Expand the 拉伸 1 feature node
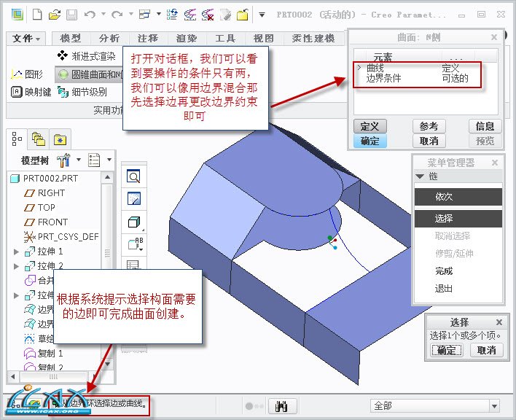This screenshot has width=516, height=420. 16,252
